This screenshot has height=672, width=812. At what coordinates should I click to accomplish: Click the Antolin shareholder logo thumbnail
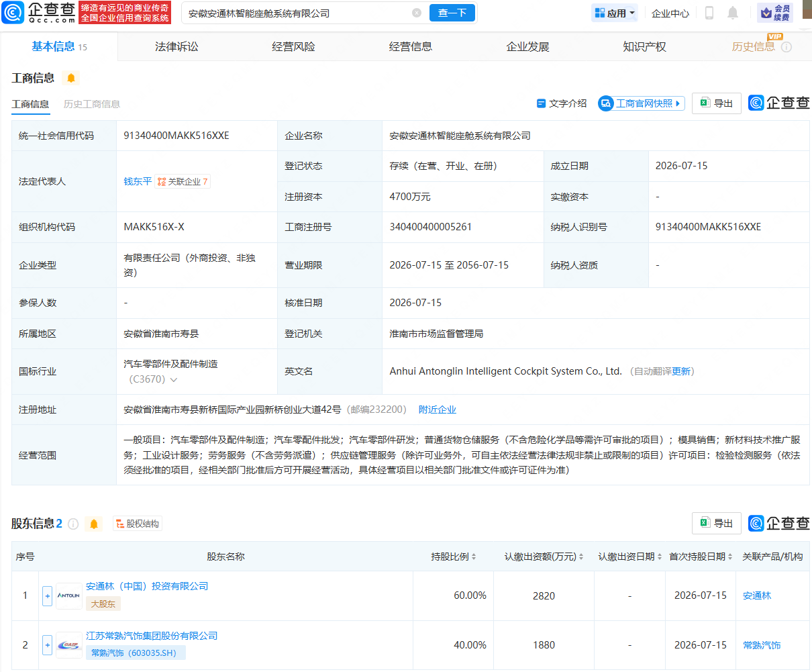68,595
